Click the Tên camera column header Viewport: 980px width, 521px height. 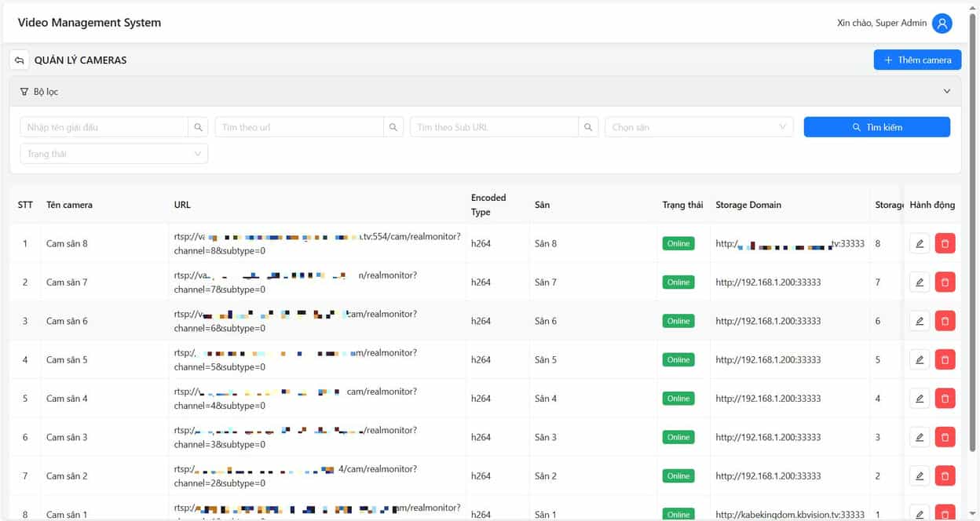pos(69,205)
